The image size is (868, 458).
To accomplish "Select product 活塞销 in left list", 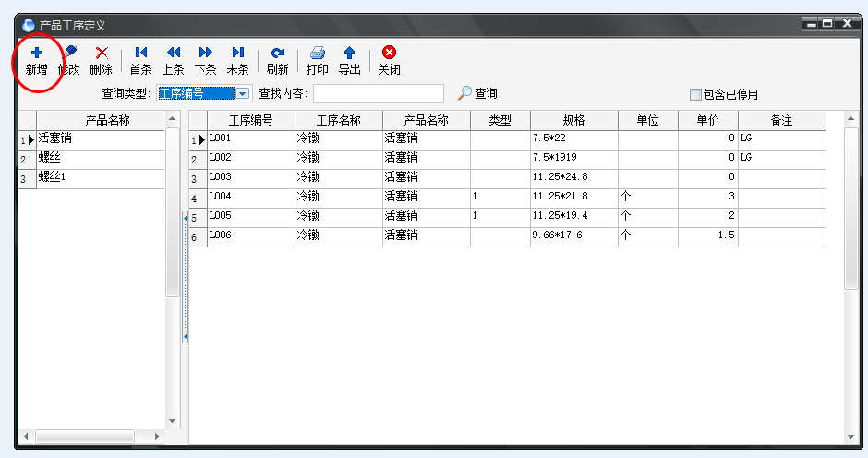I will (101, 139).
